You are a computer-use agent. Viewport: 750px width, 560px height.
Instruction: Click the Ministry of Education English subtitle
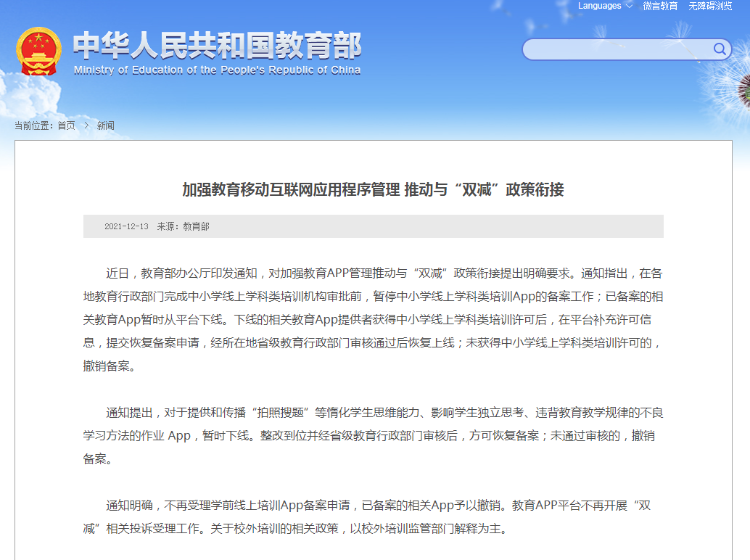point(217,70)
